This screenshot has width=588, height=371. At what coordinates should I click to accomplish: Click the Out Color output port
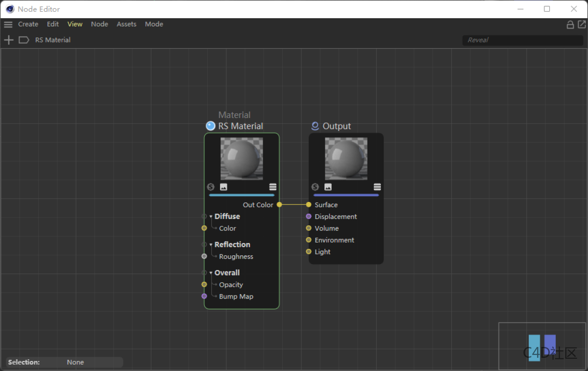[279, 205]
